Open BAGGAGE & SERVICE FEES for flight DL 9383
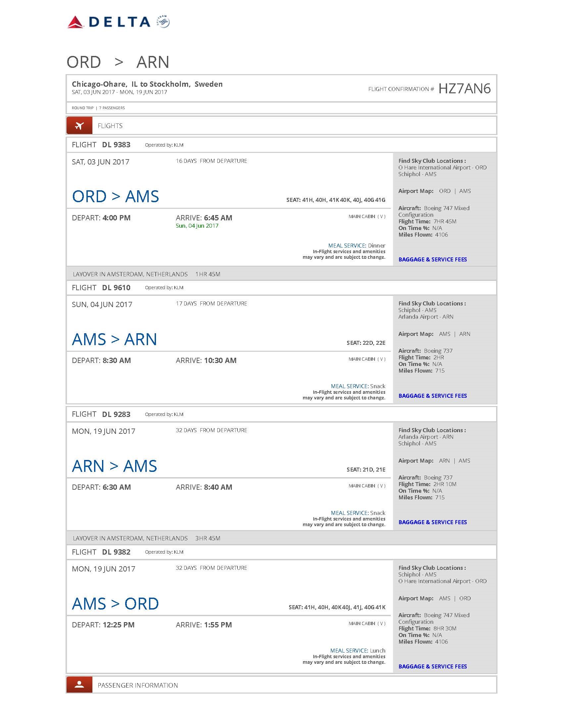Image resolution: width=563 pixels, height=728 pixels. (x=433, y=259)
